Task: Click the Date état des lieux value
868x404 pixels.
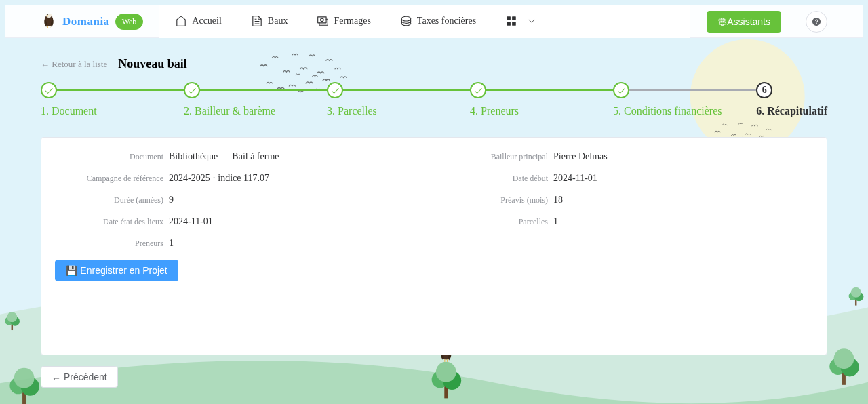Action: [x=191, y=222]
